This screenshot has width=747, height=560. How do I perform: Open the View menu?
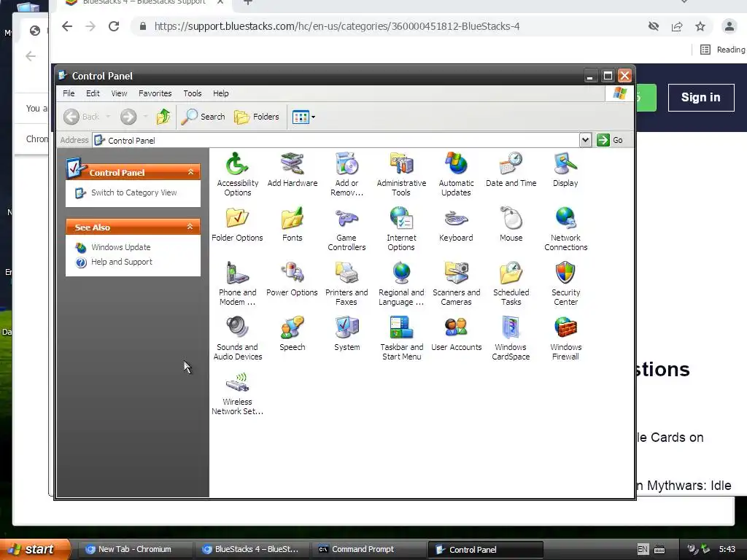click(119, 93)
